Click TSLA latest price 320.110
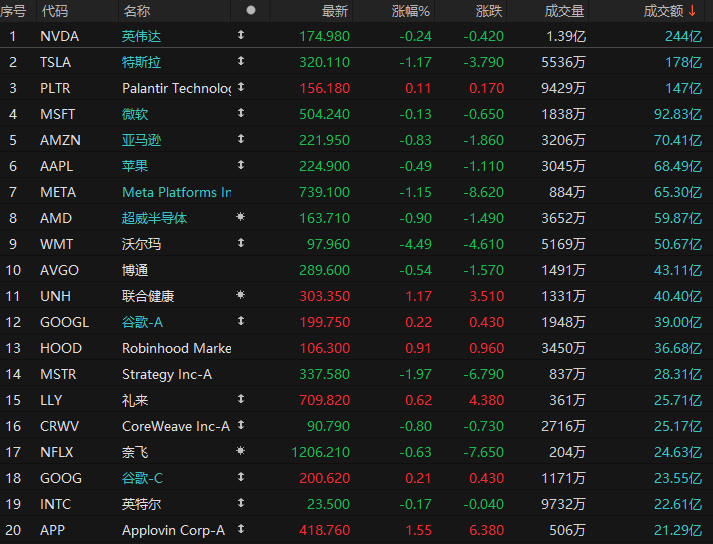 point(324,62)
